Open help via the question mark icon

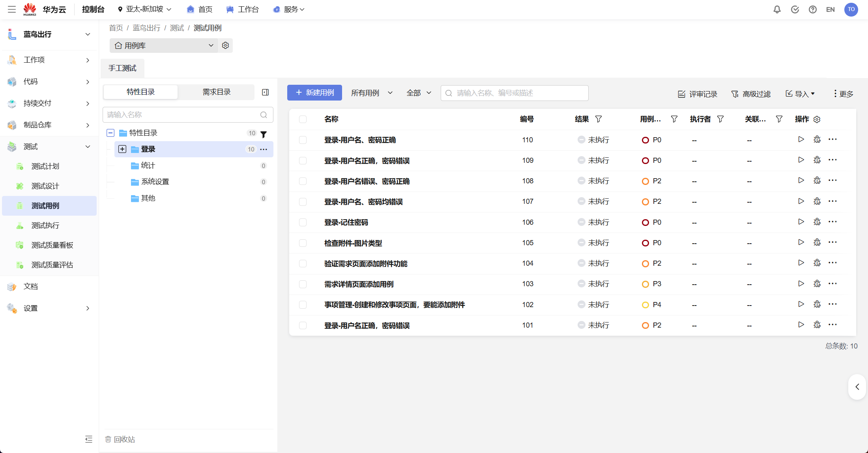tap(813, 9)
